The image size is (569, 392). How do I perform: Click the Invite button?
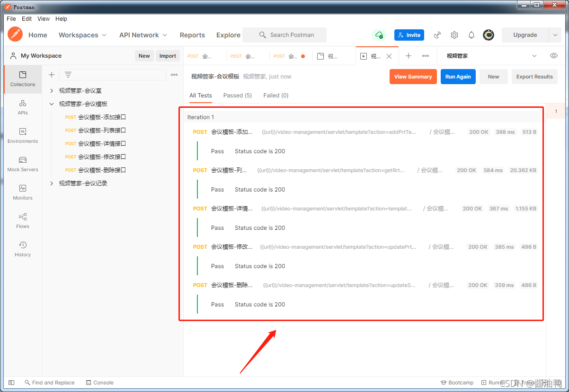point(409,35)
